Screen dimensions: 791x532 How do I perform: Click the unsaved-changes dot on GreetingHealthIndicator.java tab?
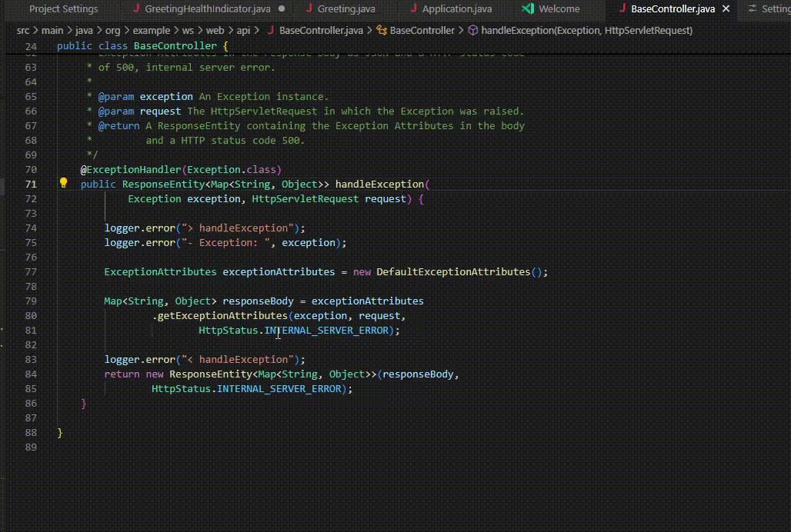point(282,8)
